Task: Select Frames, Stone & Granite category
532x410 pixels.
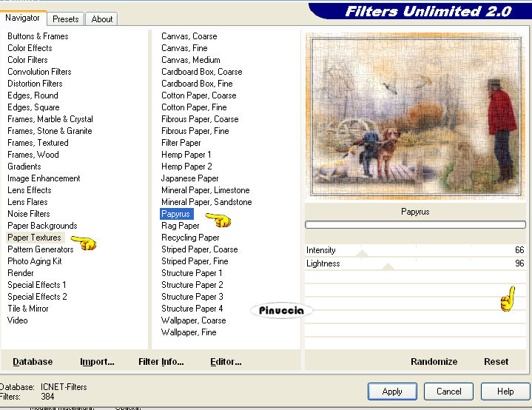Action: pos(50,131)
